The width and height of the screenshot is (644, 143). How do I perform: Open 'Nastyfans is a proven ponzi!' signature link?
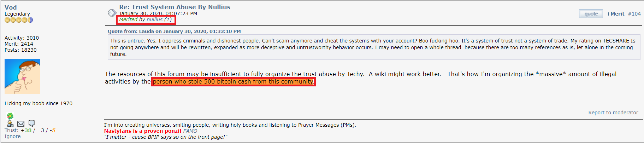(143, 131)
